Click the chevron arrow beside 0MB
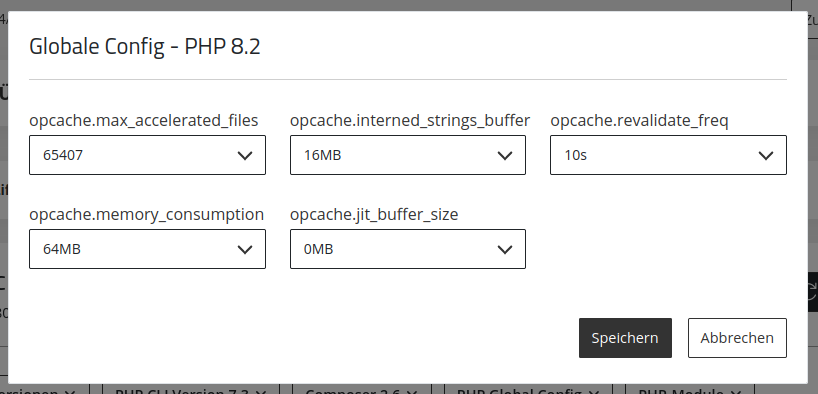The image size is (818, 394). point(504,249)
